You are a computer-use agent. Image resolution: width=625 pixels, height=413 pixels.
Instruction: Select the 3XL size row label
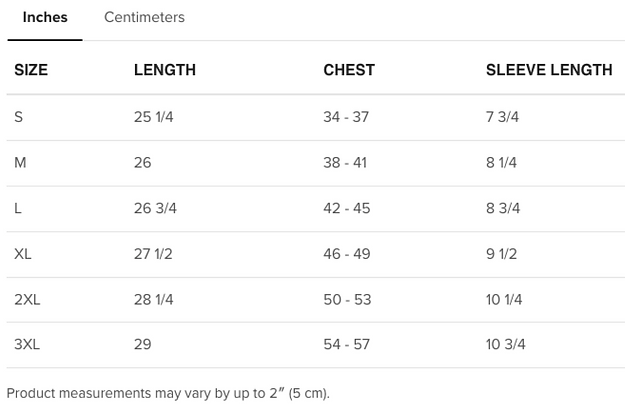point(27,345)
